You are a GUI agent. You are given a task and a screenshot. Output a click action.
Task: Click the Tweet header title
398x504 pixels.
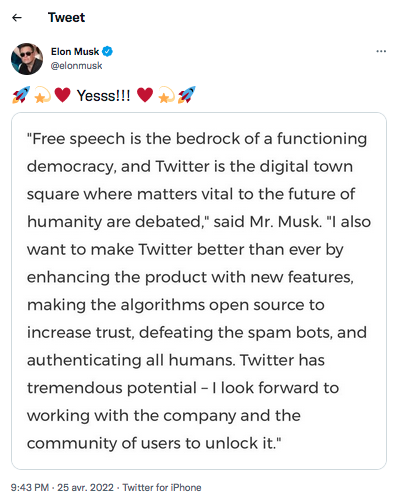point(66,18)
